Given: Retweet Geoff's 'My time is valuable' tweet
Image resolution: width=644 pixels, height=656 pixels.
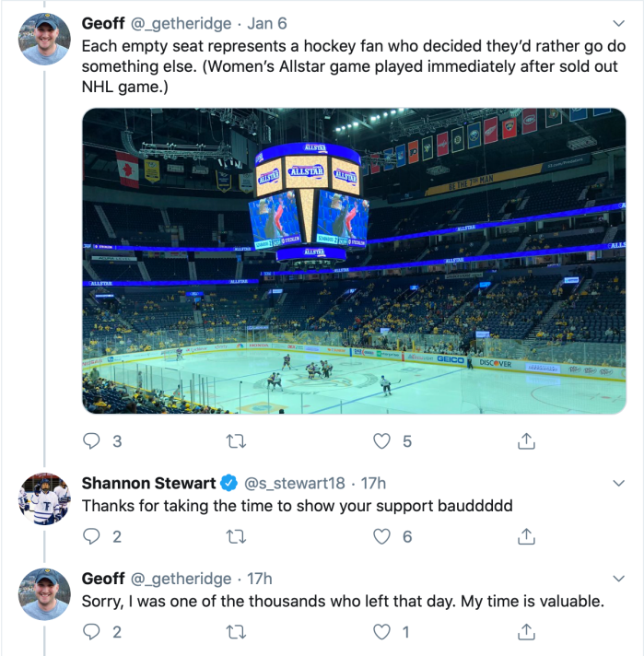Looking at the screenshot, I should point(237,631).
